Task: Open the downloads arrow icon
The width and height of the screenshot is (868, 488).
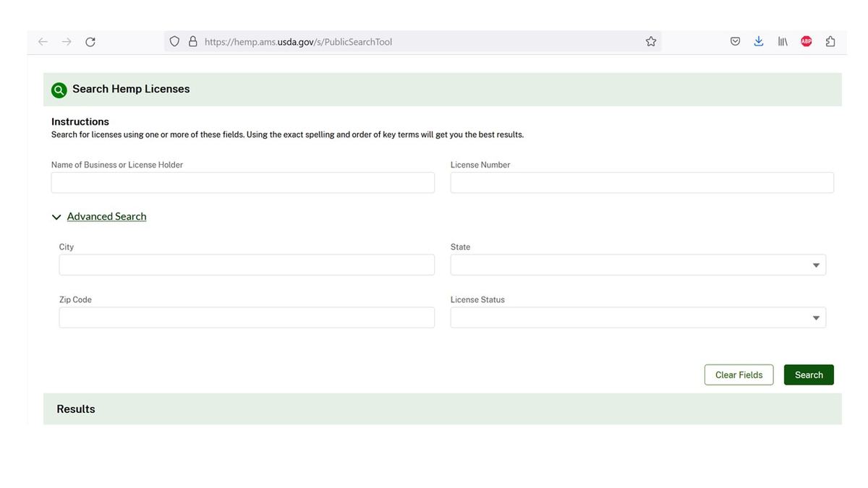Action: tap(759, 42)
